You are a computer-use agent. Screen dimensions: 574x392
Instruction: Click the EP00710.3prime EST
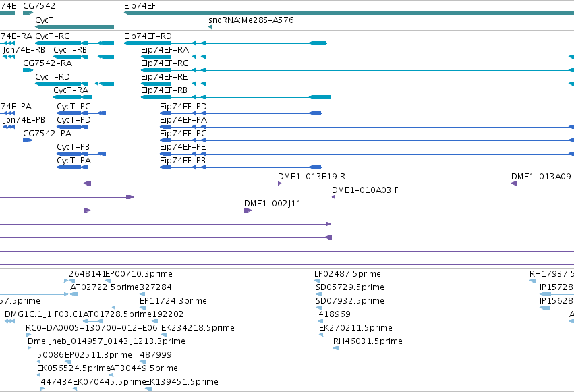click(x=108, y=281)
